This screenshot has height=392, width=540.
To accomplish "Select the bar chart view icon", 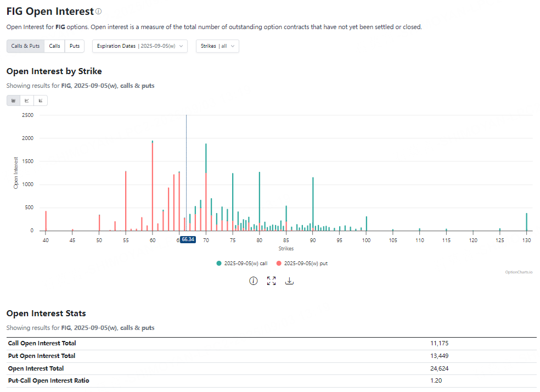I will (13, 100).
